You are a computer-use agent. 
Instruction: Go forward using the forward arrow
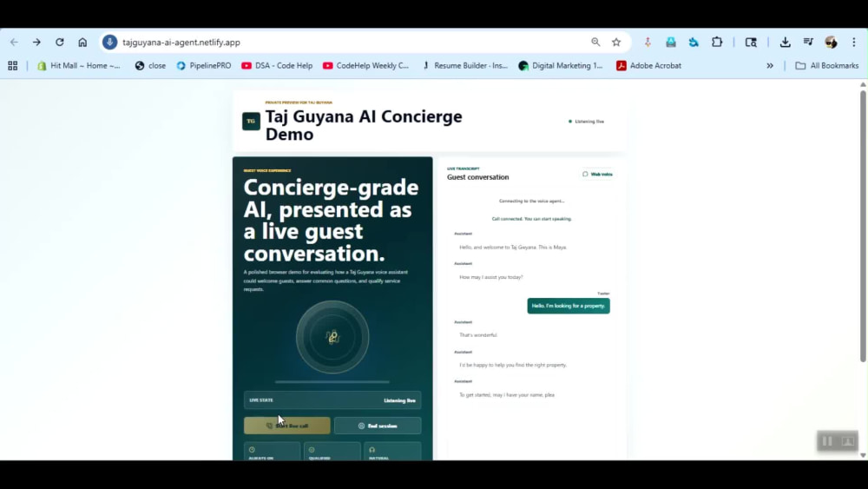click(x=36, y=42)
